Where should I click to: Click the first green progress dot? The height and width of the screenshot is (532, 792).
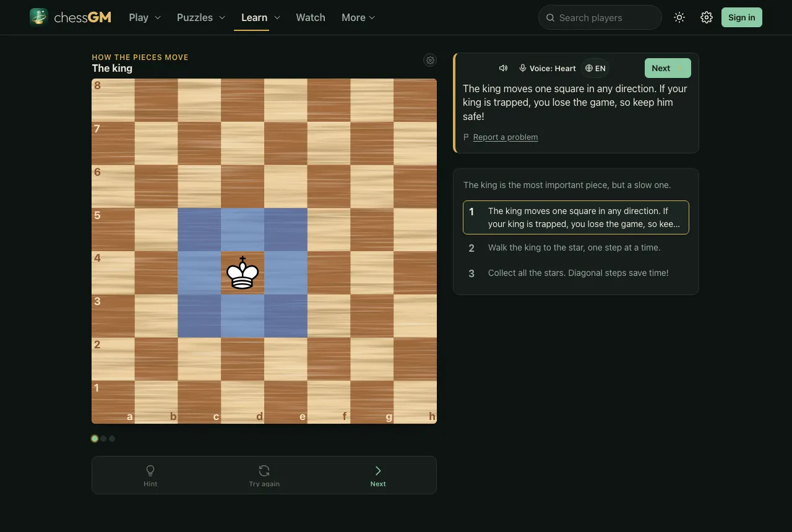(95, 439)
